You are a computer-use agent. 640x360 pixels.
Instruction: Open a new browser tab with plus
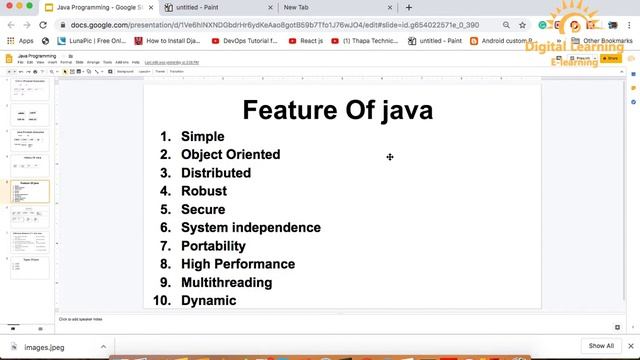point(409,7)
